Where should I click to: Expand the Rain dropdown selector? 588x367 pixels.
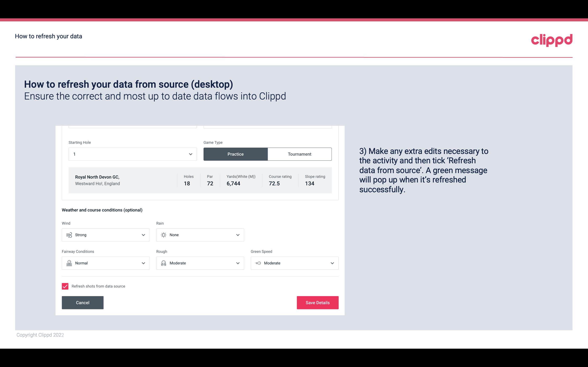[x=237, y=235]
